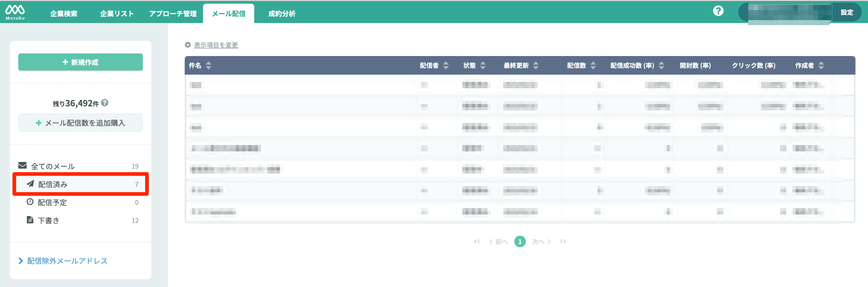Select 全てのメール folder
868x287 pixels.
81,166
